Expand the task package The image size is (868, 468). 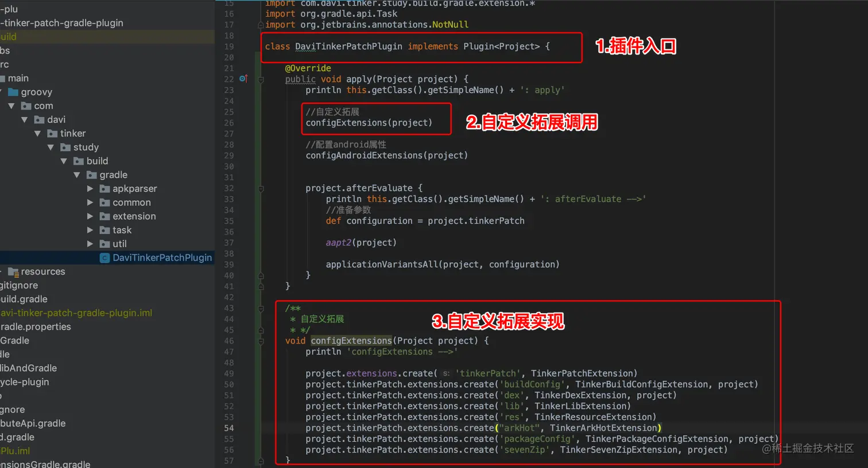[x=90, y=230]
